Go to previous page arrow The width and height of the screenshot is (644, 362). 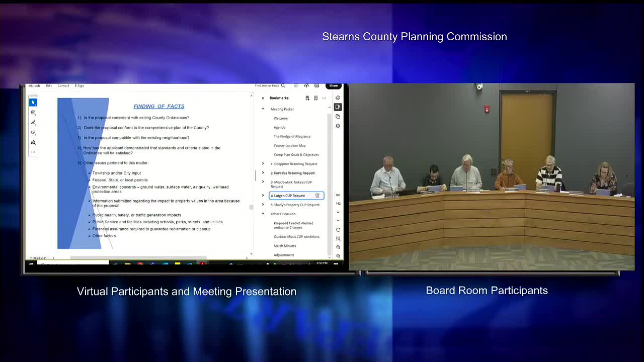pyautogui.click(x=338, y=213)
